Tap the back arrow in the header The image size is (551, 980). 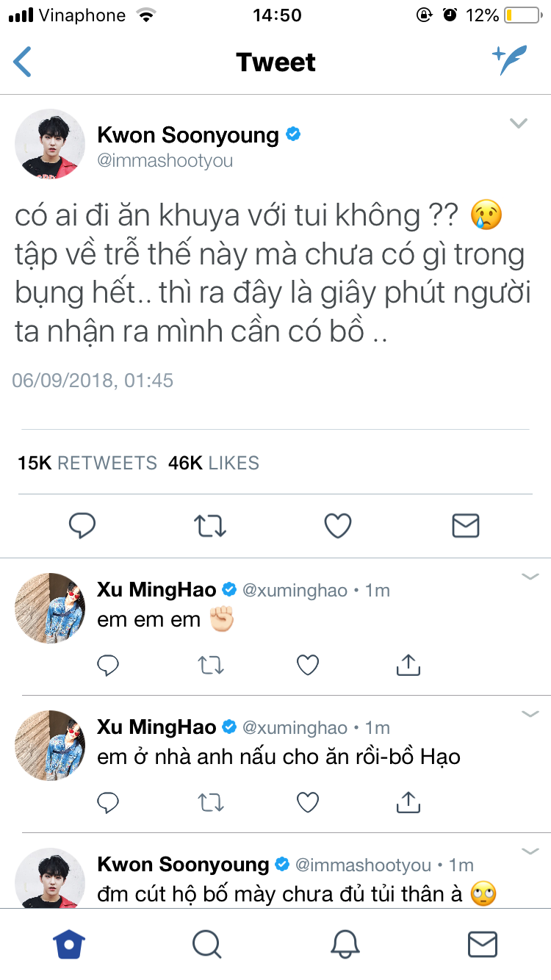(x=23, y=62)
